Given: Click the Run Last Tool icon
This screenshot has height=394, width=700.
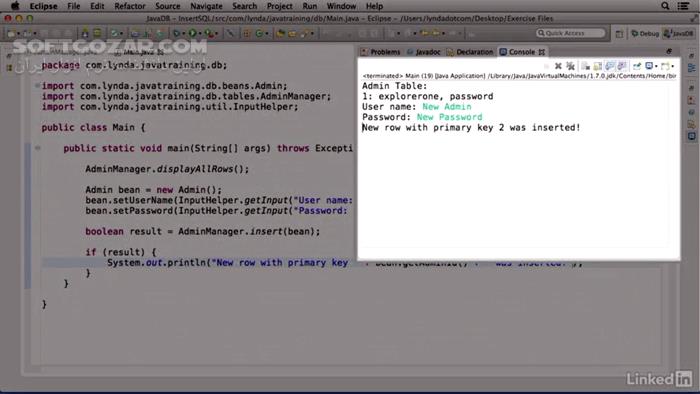Looking at the screenshot, I should 210,33.
